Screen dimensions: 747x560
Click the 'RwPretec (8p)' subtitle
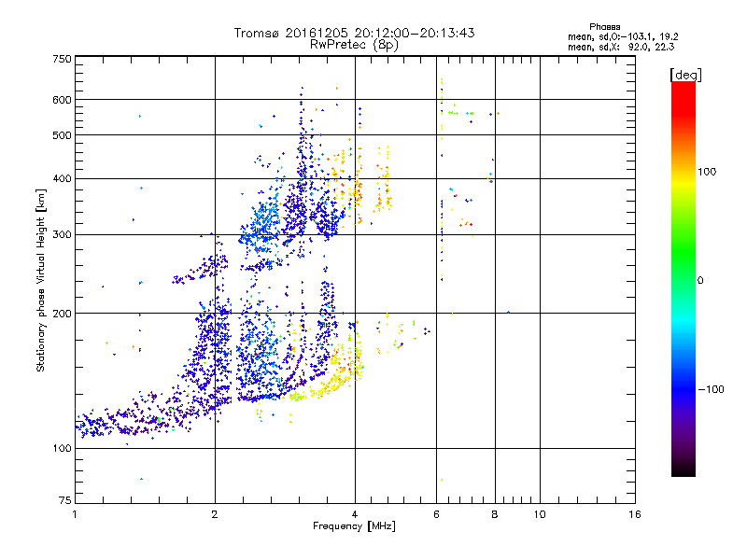354,45
